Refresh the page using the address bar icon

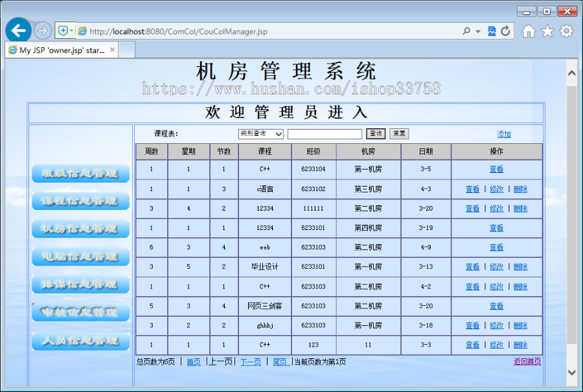pyautogui.click(x=505, y=30)
